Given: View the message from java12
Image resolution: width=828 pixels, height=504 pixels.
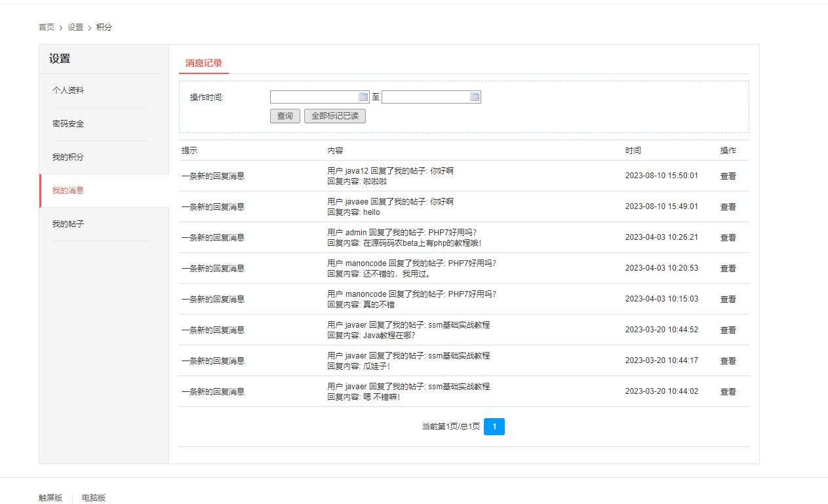Looking at the screenshot, I should point(728,176).
